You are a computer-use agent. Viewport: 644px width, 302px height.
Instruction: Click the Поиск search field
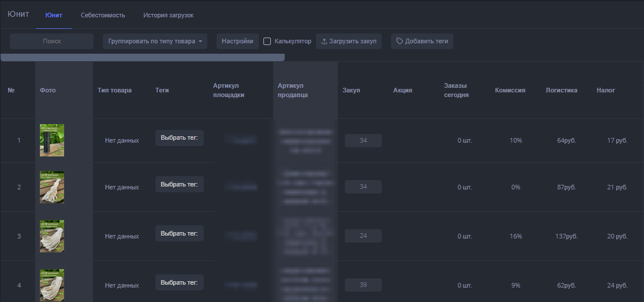pos(52,42)
